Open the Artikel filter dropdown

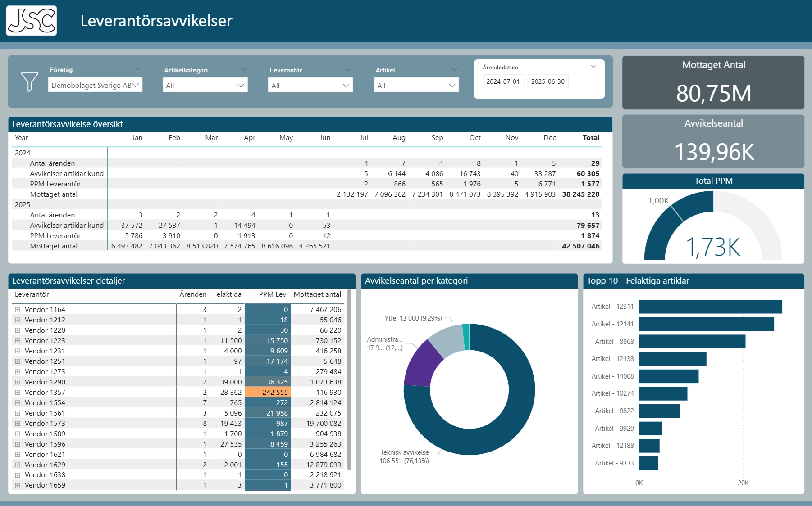pos(416,86)
